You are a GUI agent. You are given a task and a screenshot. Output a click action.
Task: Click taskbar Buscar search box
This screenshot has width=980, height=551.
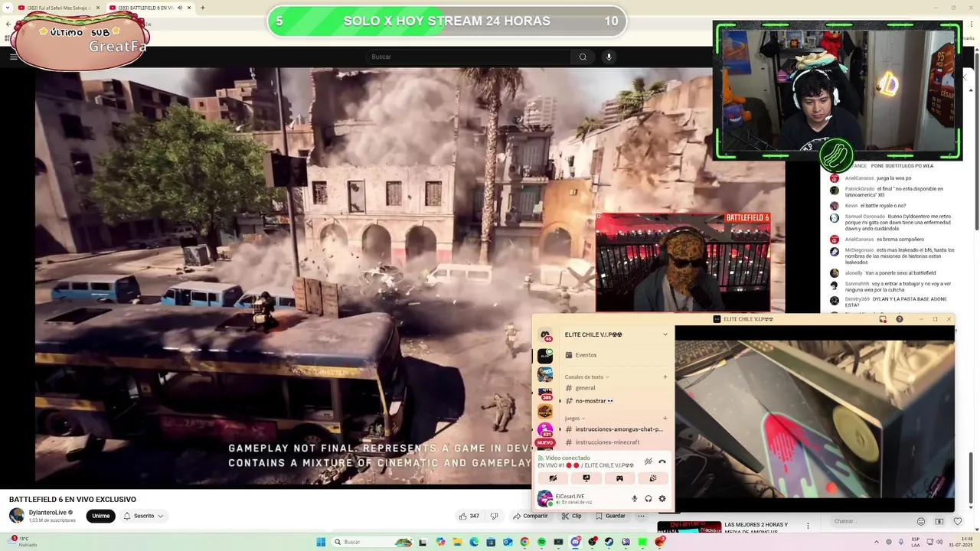click(x=374, y=542)
